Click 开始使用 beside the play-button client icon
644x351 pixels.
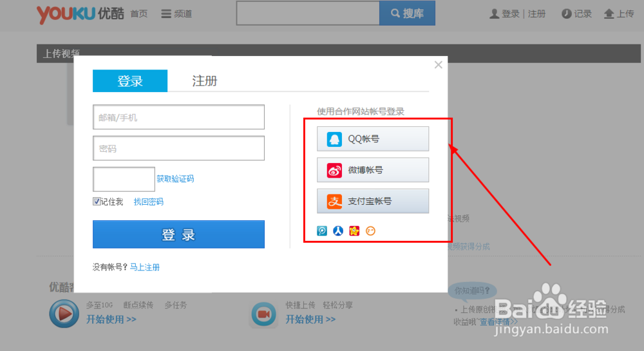tap(111, 319)
